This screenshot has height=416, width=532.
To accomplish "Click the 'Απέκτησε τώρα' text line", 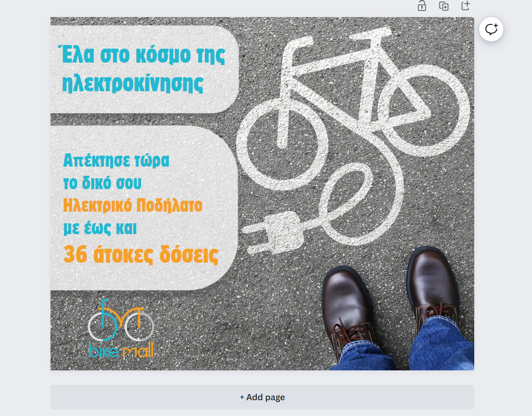I will [x=116, y=161].
